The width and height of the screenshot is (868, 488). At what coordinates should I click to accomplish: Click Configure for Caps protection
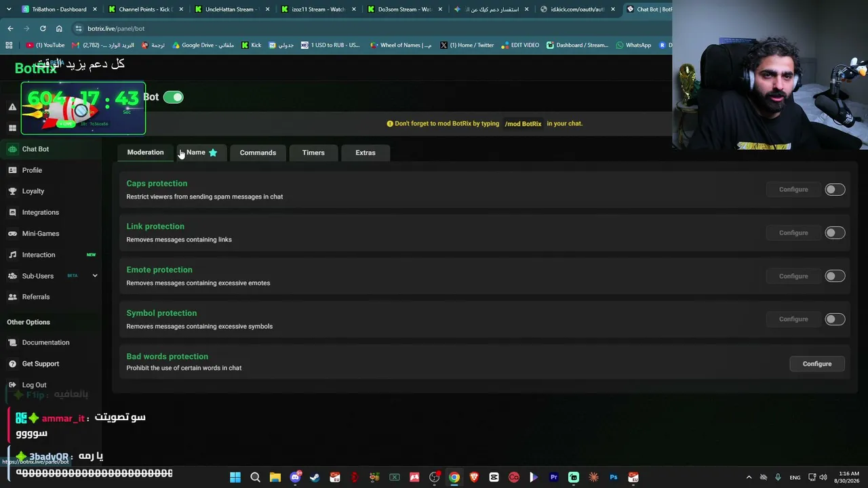point(793,190)
